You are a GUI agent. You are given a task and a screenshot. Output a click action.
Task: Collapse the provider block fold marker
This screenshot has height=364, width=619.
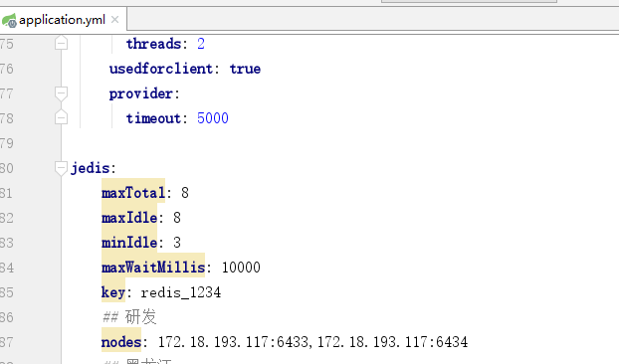pyautogui.click(x=61, y=93)
